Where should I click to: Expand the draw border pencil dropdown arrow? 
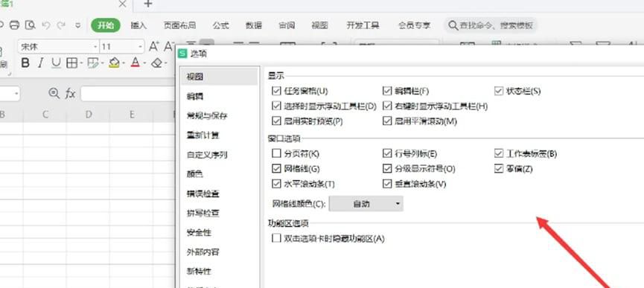pyautogui.click(x=102, y=63)
